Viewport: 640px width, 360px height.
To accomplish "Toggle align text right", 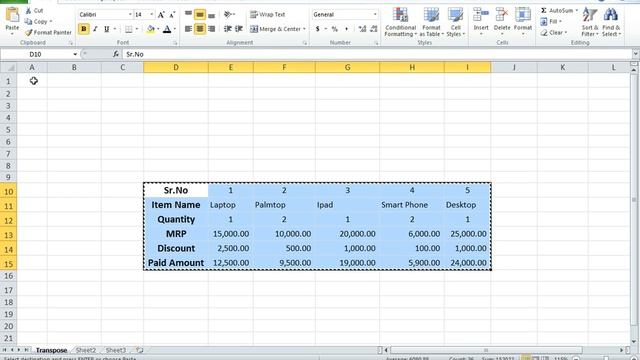I will tap(211, 29).
